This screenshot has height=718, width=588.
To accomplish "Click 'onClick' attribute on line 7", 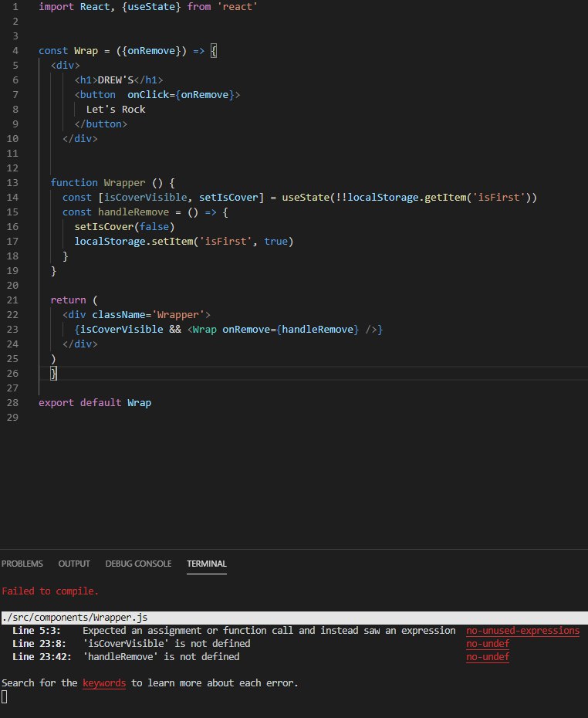I will click(x=148, y=95).
